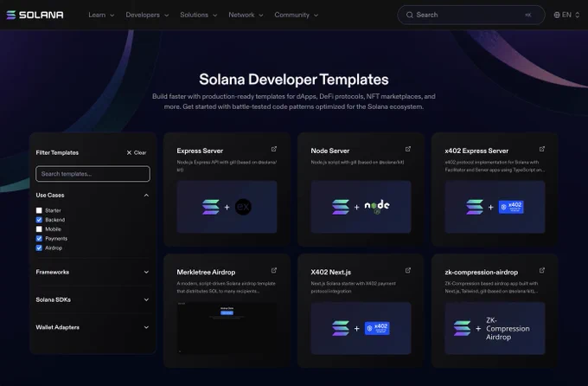
Task: Expand the Wallet Adapters filter section
Action: coord(93,327)
